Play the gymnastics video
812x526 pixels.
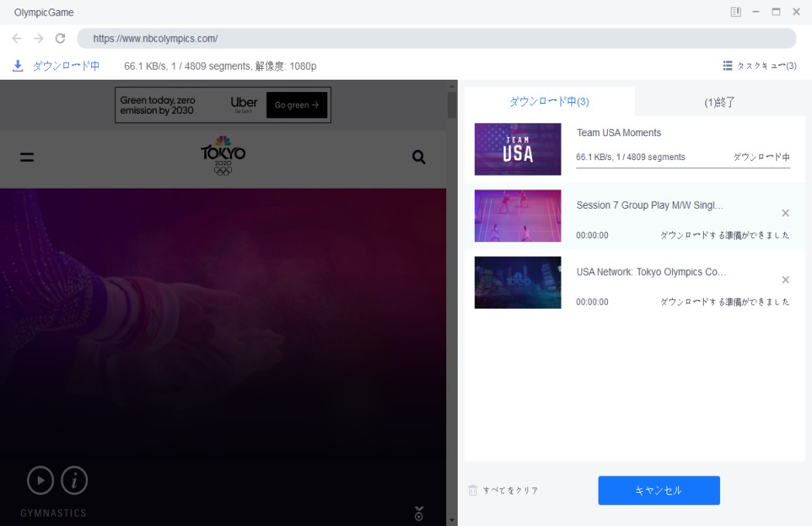[40, 480]
